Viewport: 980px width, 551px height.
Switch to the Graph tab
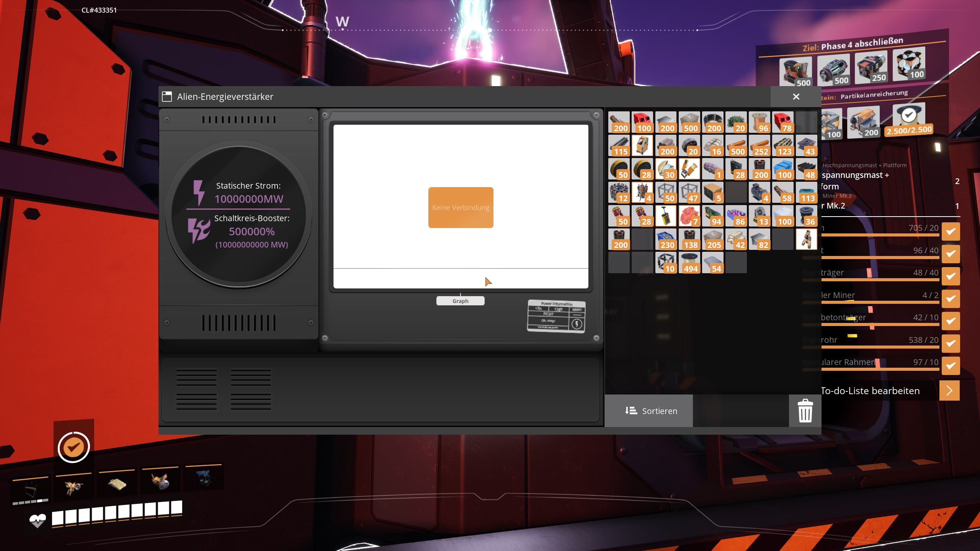point(460,301)
